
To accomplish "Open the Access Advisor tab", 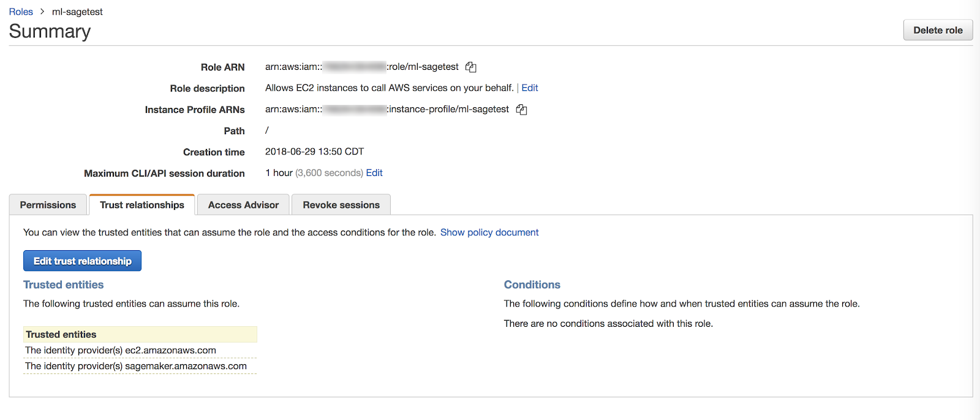I will pos(243,205).
